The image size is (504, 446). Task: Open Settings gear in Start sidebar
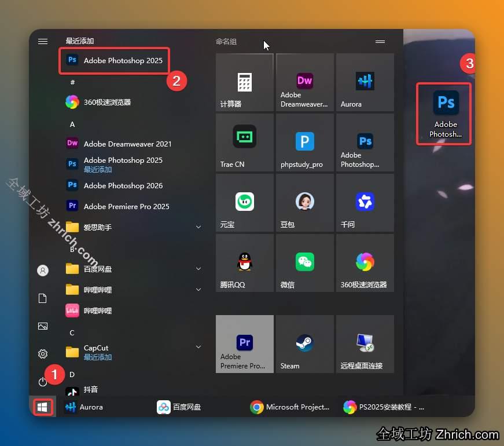point(43,354)
